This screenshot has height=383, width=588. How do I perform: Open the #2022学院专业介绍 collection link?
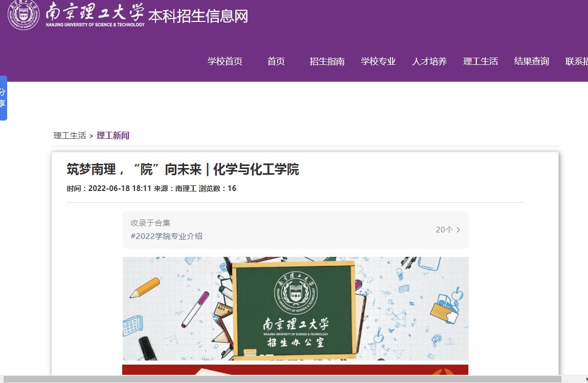[x=167, y=236]
